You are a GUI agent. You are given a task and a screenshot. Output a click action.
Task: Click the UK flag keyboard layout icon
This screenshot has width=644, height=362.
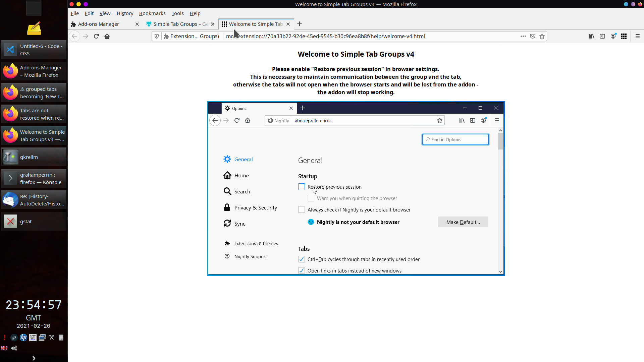pos(4,348)
